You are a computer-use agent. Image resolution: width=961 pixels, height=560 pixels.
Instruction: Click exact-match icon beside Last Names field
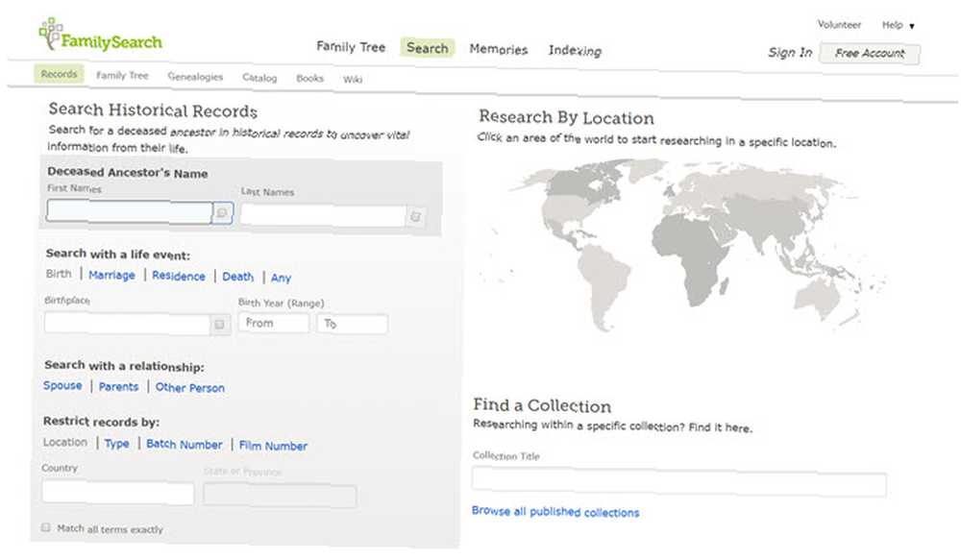[415, 216]
